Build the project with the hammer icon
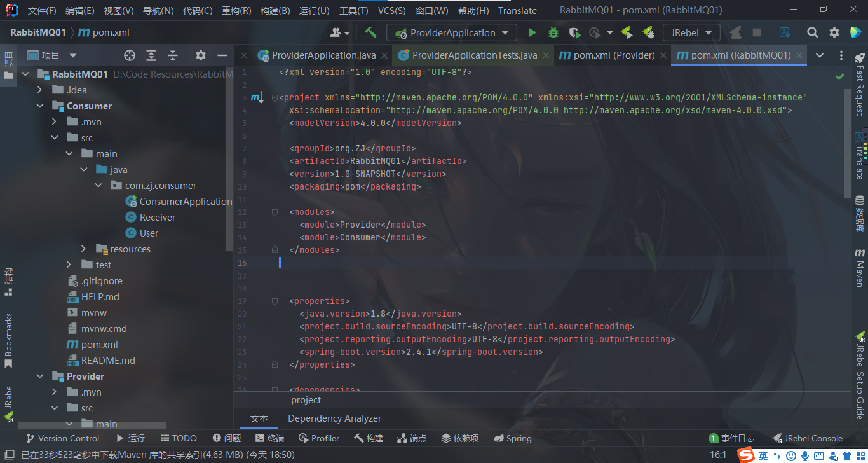The height and width of the screenshot is (463, 868). pos(371,32)
